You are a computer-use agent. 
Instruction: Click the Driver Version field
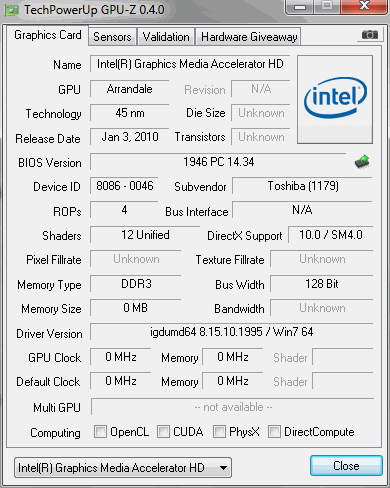[x=231, y=332]
